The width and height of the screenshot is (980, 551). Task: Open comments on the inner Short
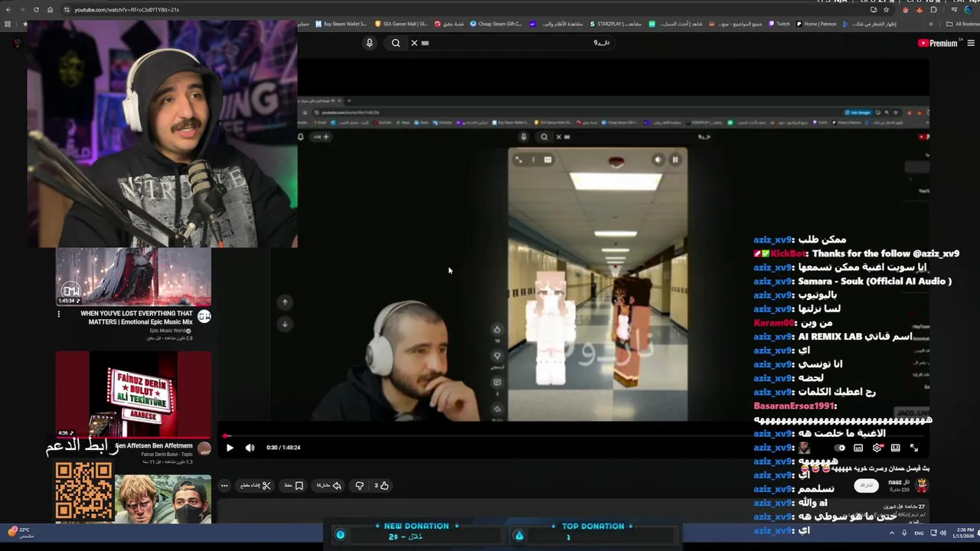(x=497, y=382)
